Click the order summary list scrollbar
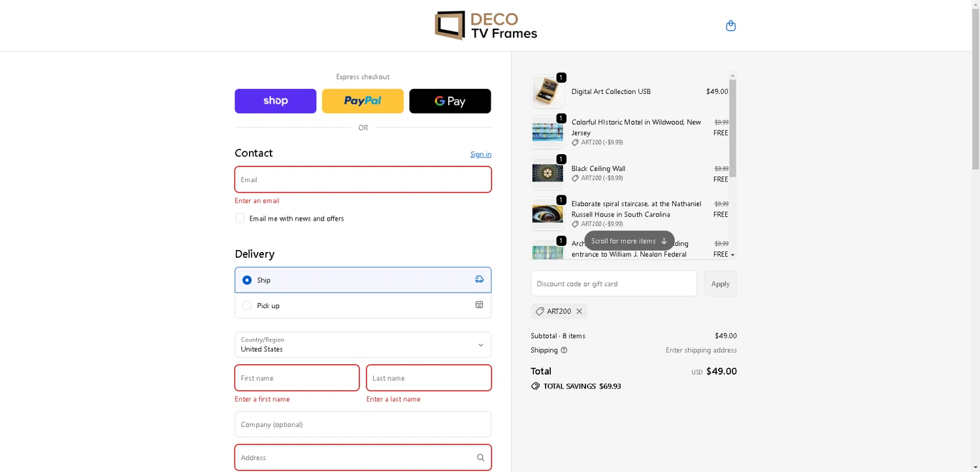 pos(732,128)
